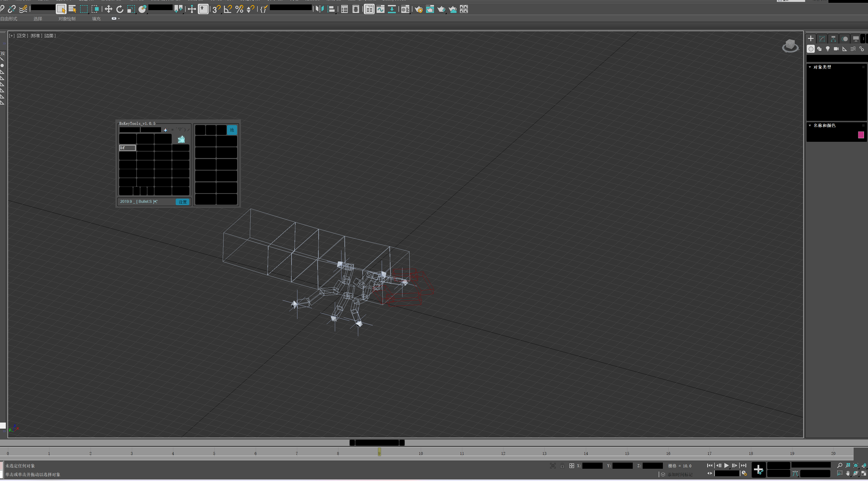Click the Mirror tool icon

click(x=319, y=9)
